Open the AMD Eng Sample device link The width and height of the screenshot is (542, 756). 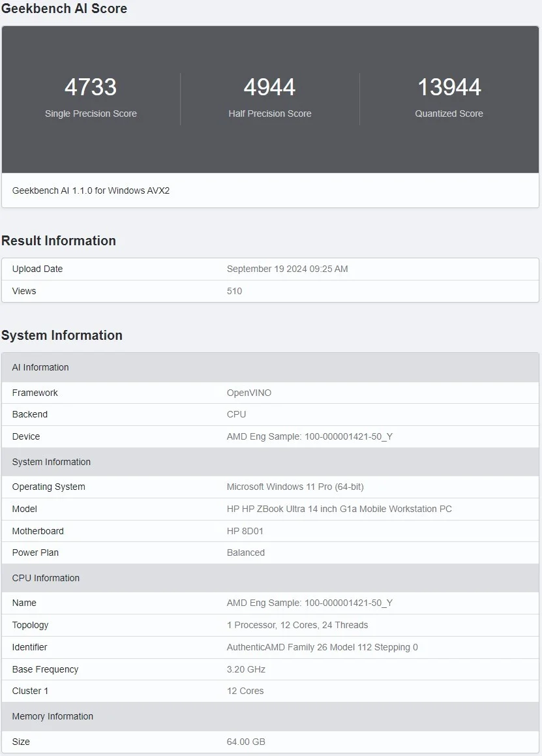pyautogui.click(x=309, y=436)
